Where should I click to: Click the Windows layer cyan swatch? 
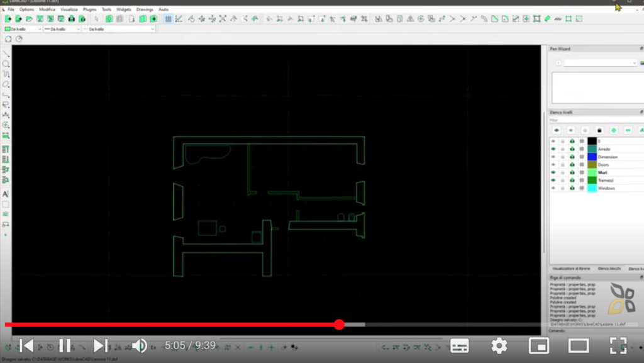point(592,188)
